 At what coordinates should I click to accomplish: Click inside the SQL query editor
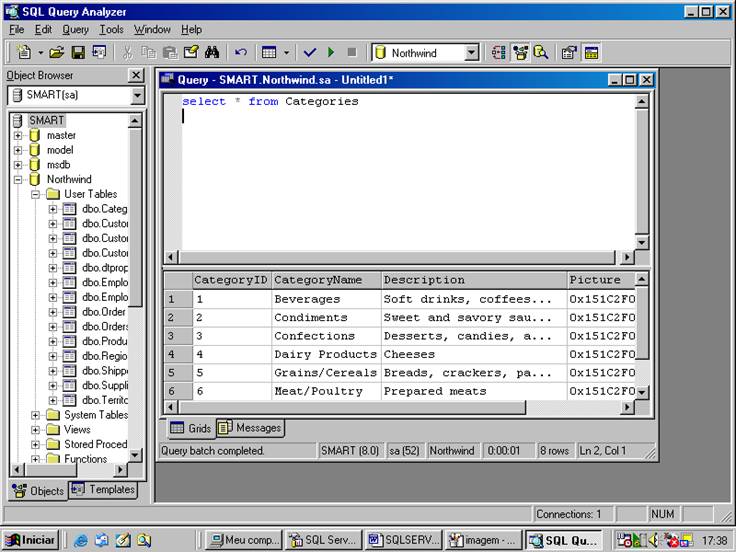[x=407, y=173]
